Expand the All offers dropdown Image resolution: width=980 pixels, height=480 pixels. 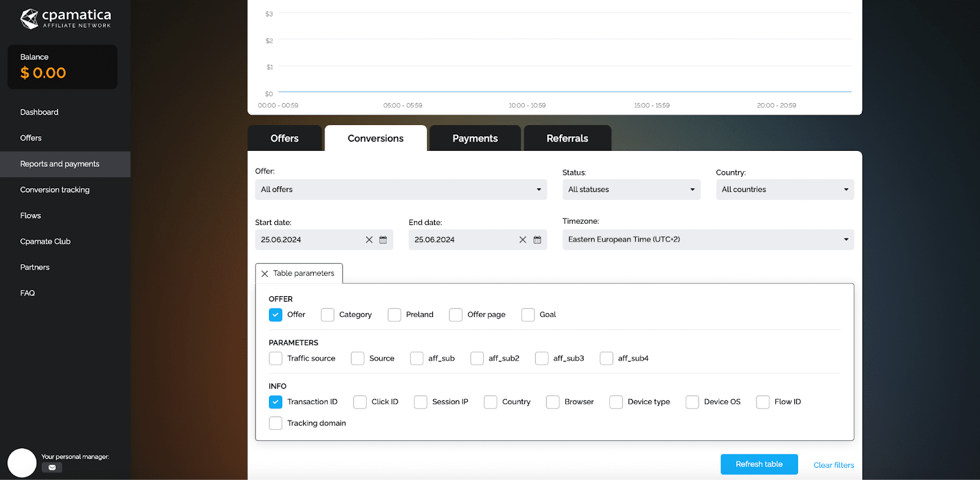[401, 189]
